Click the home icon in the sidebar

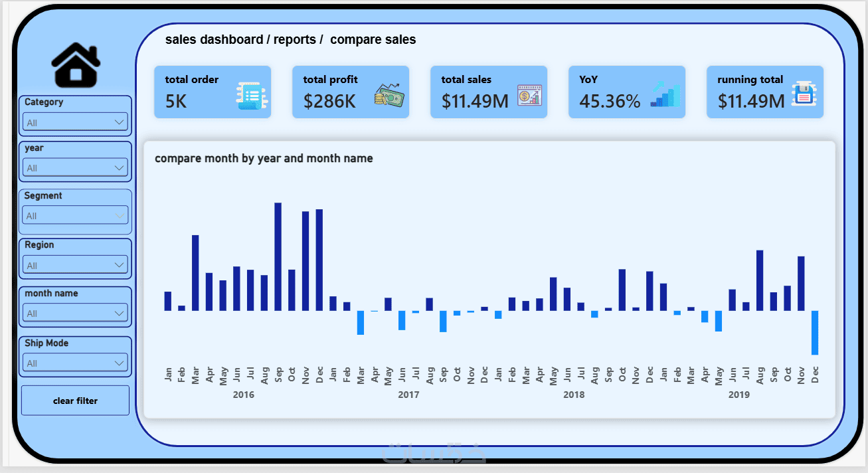pos(76,66)
